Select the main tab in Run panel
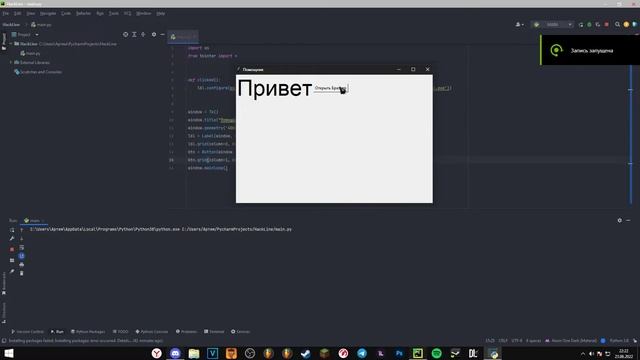 pyautogui.click(x=33, y=220)
